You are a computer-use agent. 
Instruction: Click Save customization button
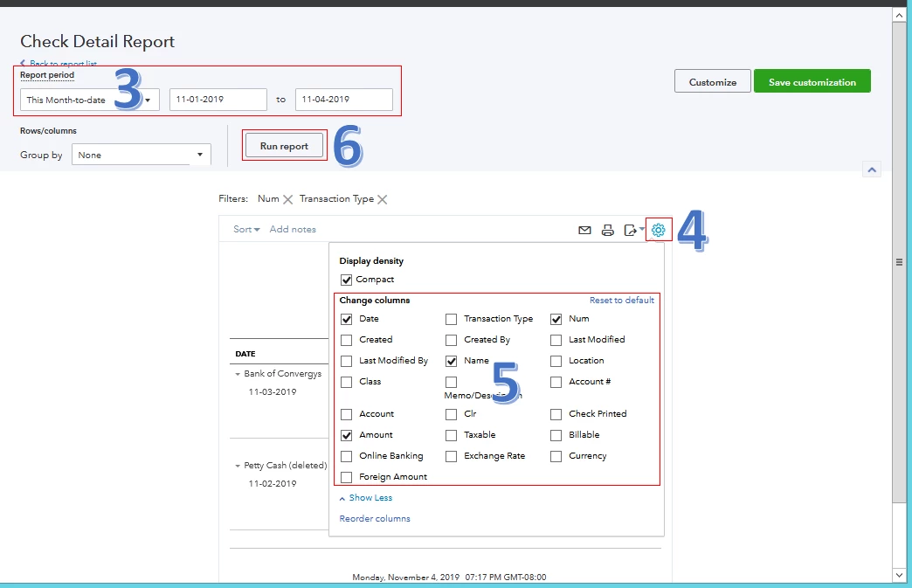click(x=812, y=82)
